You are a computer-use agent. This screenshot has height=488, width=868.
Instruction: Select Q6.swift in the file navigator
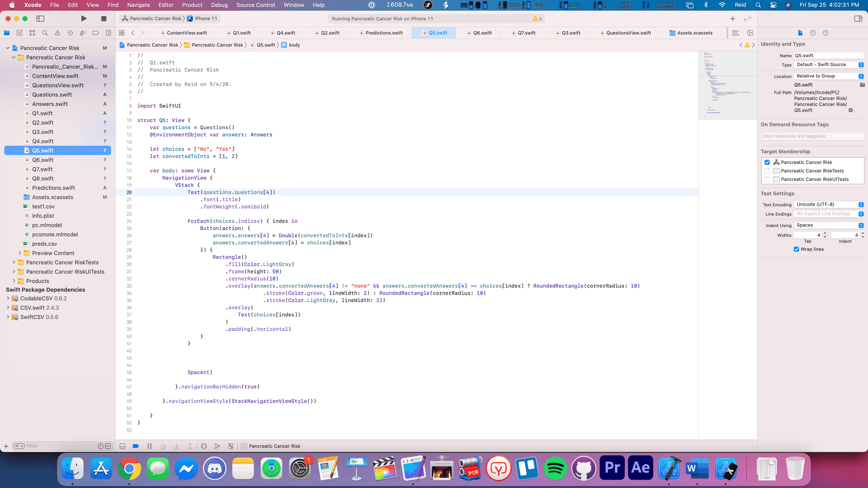click(43, 160)
